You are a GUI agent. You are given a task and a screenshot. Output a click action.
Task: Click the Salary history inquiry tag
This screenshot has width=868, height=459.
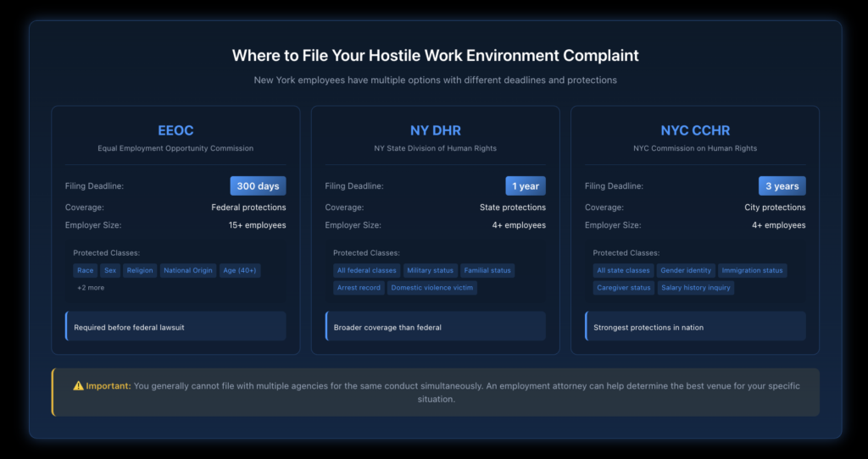696,288
